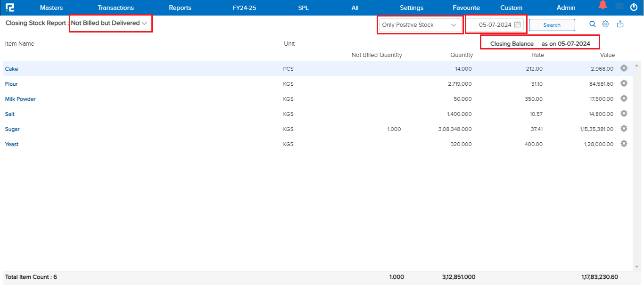Open the Reports menu
This screenshot has width=644, height=285.
point(180,8)
